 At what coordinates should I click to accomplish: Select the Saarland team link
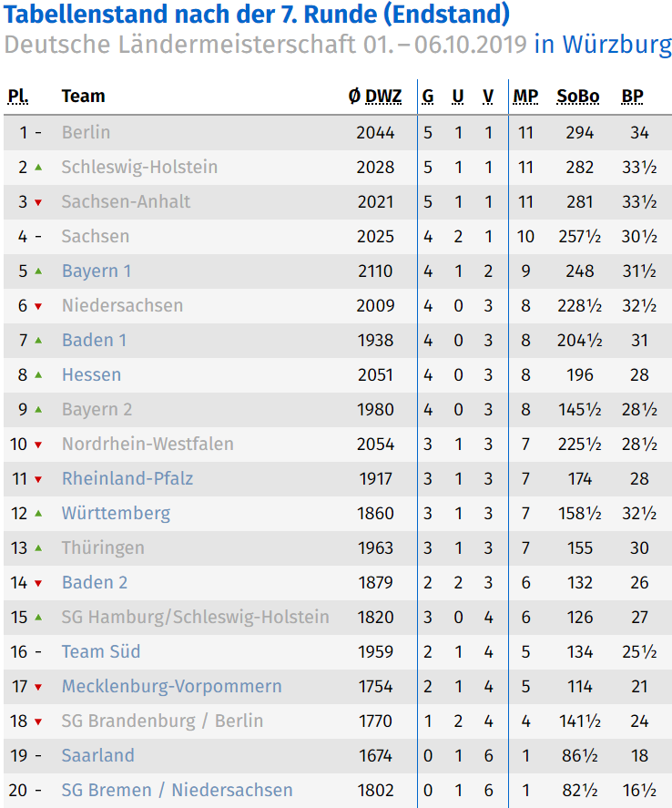pos(97,755)
